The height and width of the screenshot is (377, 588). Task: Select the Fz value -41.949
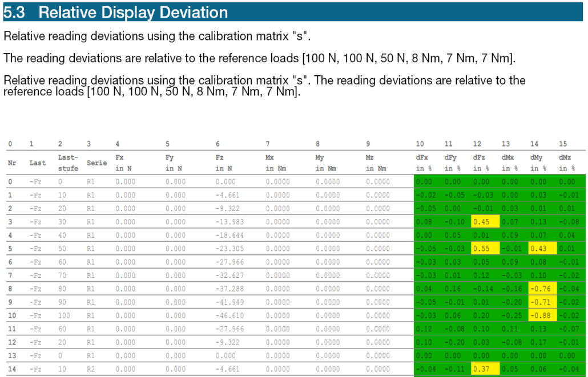[x=229, y=302]
